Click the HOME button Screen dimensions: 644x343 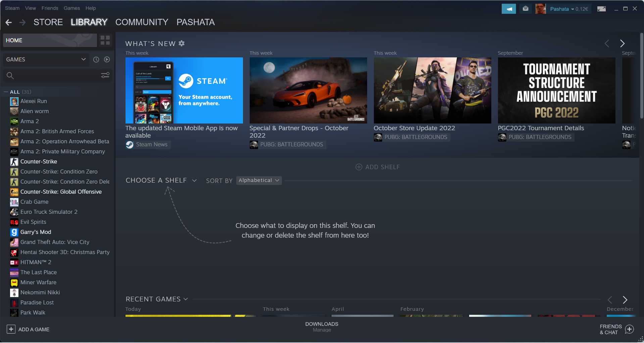(50, 40)
